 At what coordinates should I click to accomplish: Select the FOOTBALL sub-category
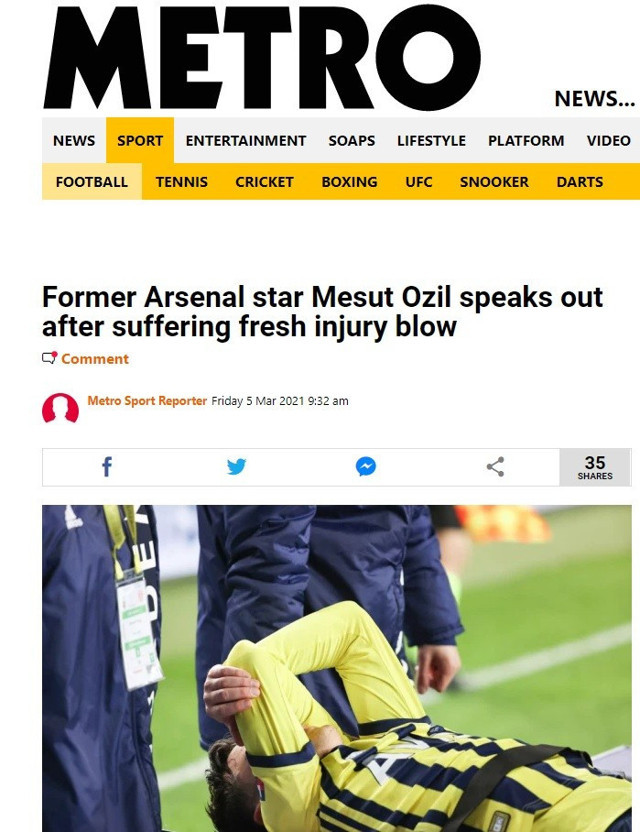tap(91, 182)
